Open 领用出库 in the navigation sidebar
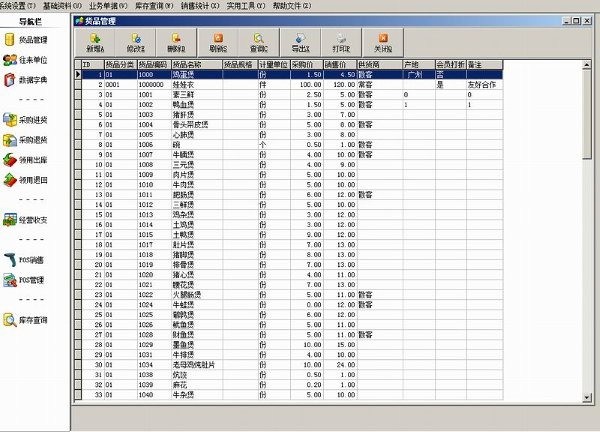600x432 pixels. click(35, 163)
